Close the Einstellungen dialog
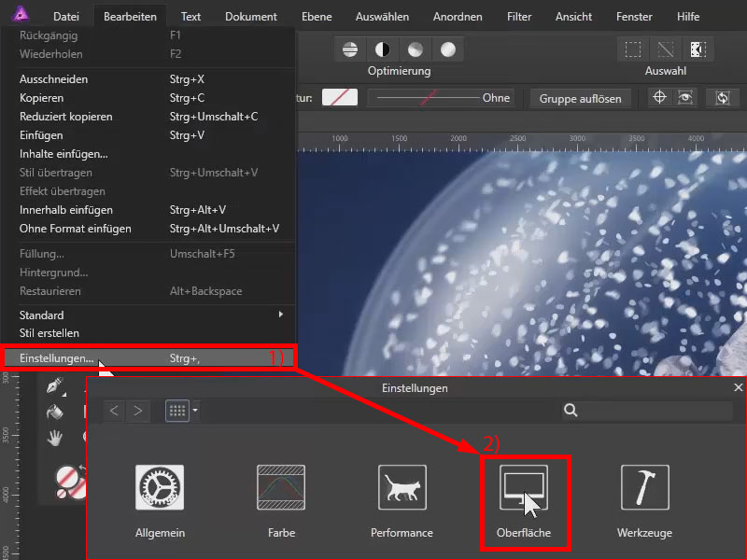The height and width of the screenshot is (560, 747). click(x=738, y=387)
